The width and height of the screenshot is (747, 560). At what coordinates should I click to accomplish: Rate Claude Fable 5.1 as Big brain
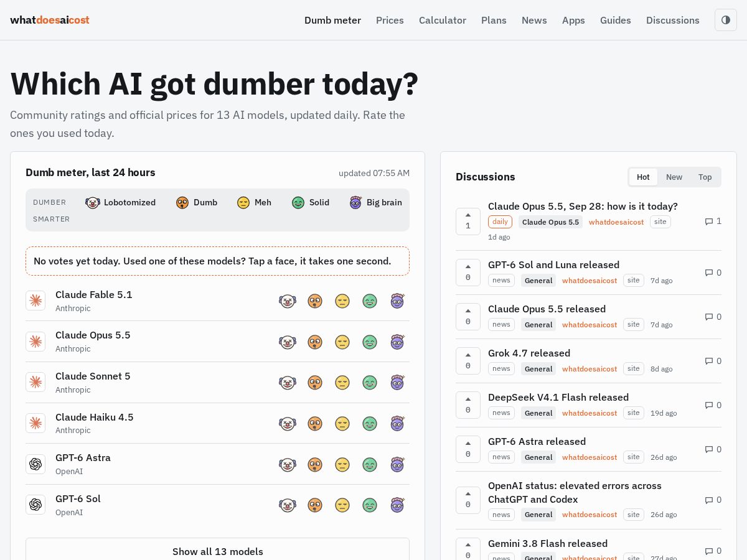coord(398,301)
